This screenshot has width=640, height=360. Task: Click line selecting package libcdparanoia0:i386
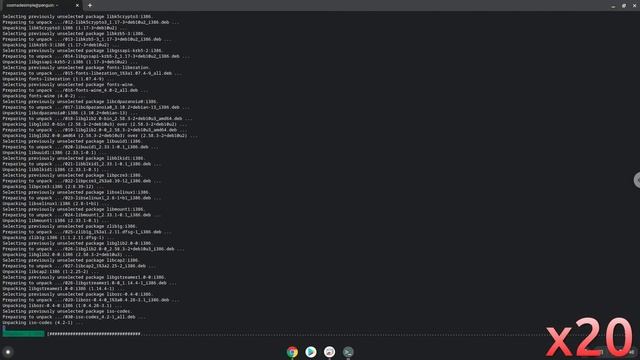click(80, 102)
